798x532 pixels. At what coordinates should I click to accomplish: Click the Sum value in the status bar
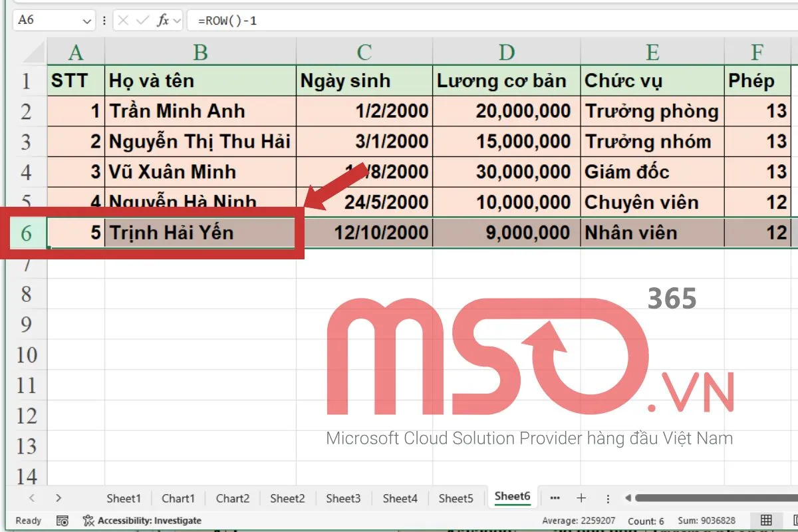click(708, 521)
